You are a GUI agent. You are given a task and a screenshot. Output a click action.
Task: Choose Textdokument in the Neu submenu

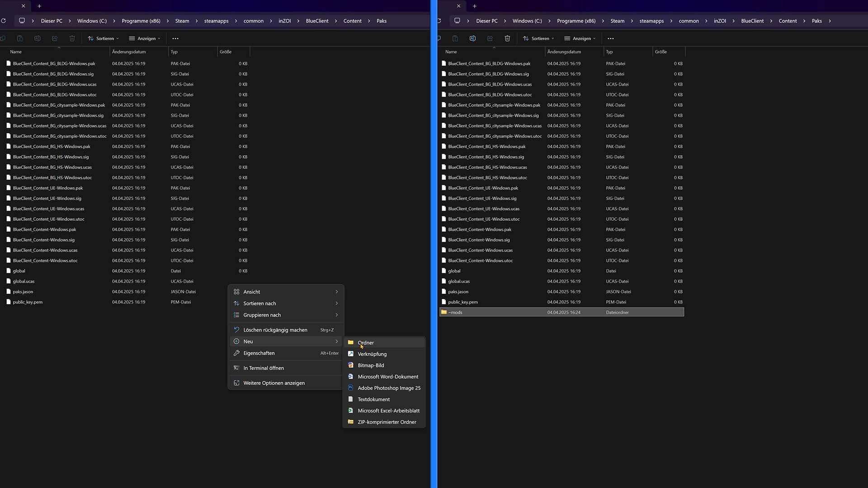click(x=373, y=399)
